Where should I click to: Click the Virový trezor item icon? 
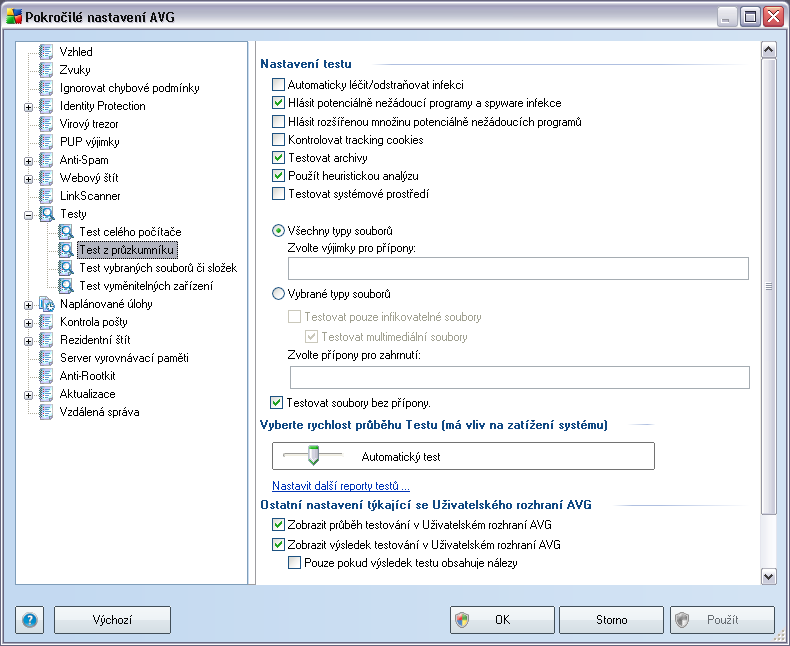click(x=46, y=123)
